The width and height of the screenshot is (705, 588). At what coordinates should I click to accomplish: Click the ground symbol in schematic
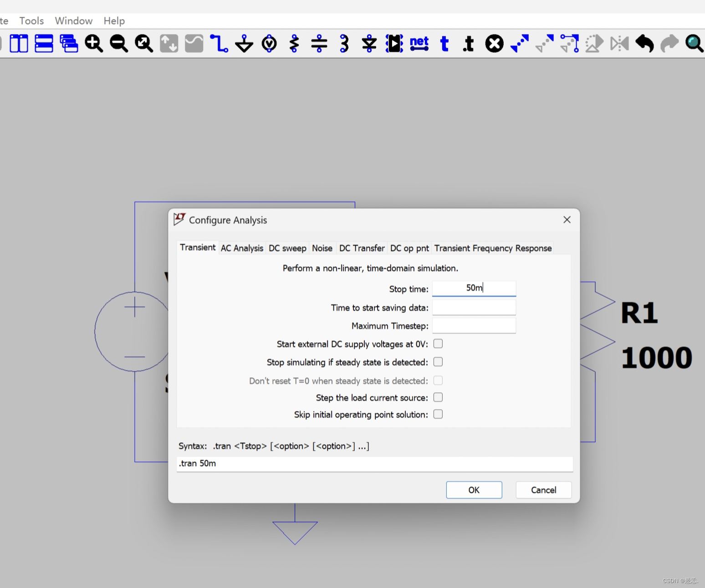[295, 533]
